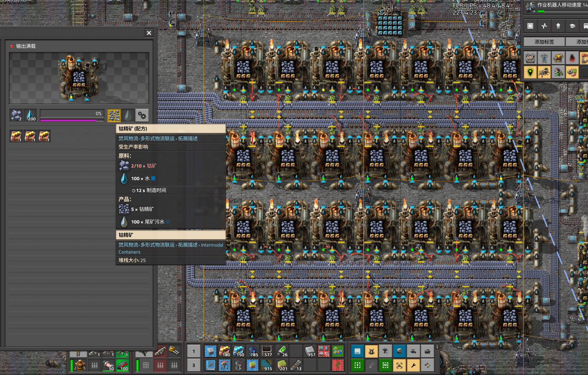Open shortcut bar three-dots menu

click(x=437, y=347)
